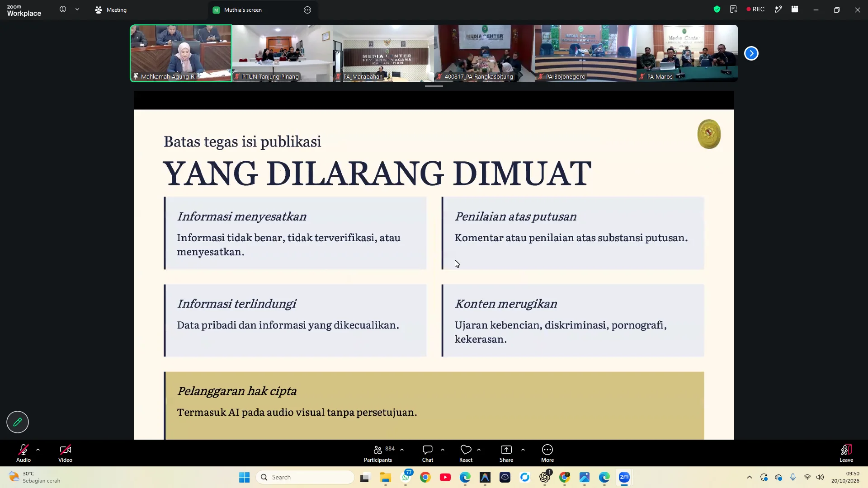Expand audio settings caret
Image resolution: width=868 pixels, height=488 pixels.
[38, 450]
